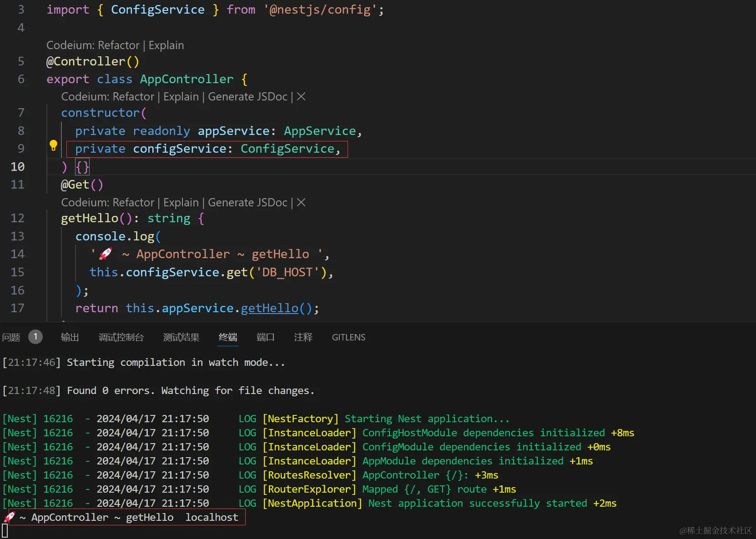Image resolution: width=756 pixels, height=539 pixels.
Task: Click 'Starting compilation in watch mode...' terminal line
Action: pyautogui.click(x=176, y=363)
